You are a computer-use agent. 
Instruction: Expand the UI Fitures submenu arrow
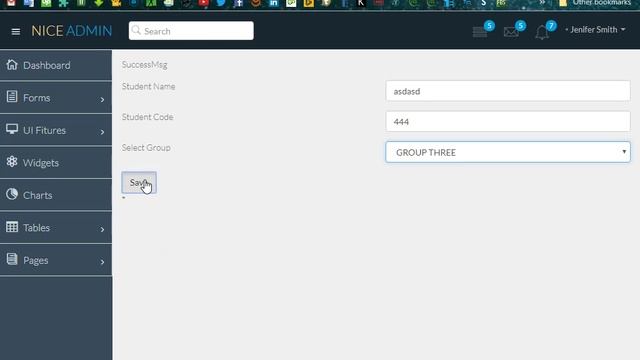tap(102, 132)
